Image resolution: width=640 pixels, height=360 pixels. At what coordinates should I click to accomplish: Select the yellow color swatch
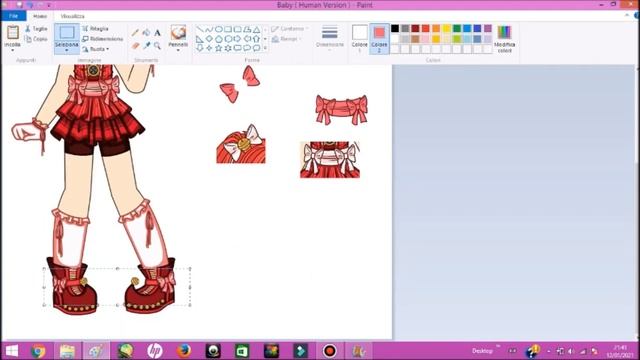[x=447, y=29]
